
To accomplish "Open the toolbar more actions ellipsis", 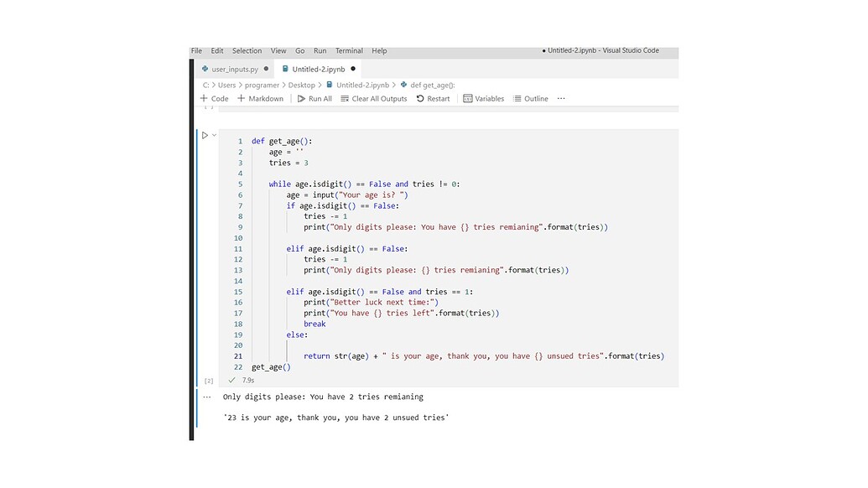I will 561,98.
